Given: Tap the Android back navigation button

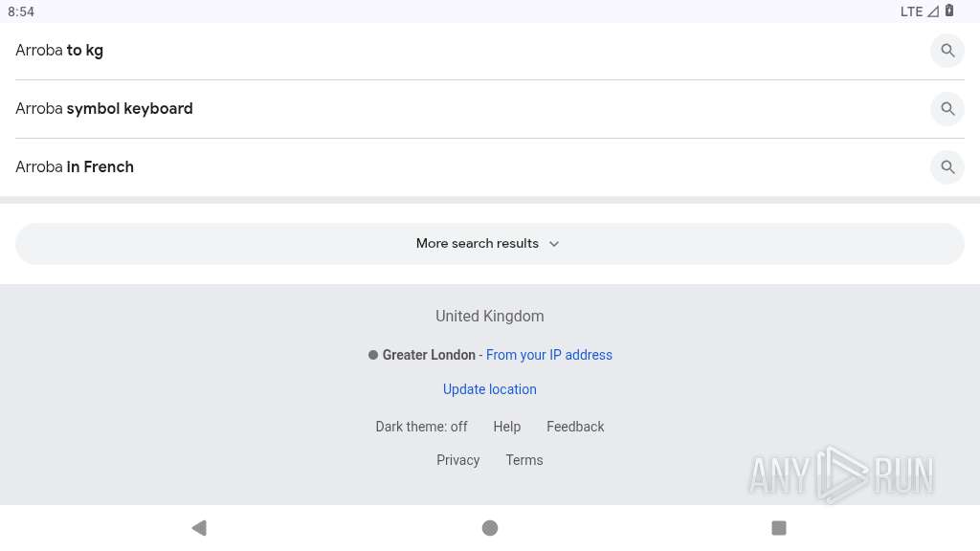Looking at the screenshot, I should (199, 528).
